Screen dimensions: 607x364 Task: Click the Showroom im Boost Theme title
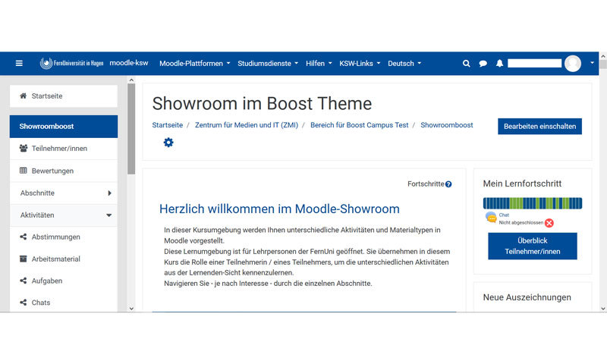coord(262,104)
